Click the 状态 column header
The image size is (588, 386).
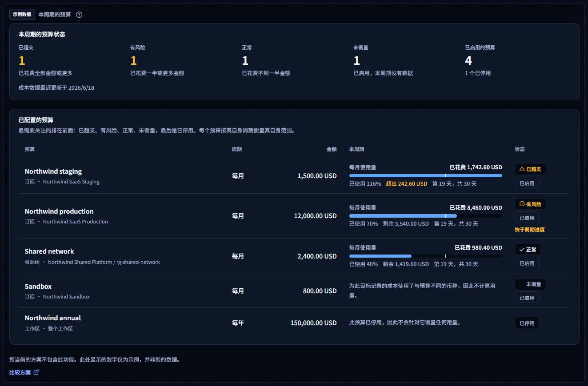point(520,149)
